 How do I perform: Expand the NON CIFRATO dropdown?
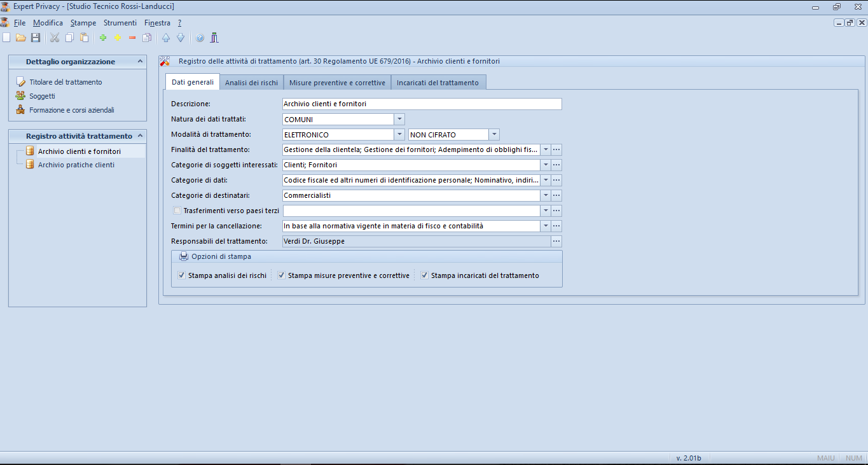point(494,135)
